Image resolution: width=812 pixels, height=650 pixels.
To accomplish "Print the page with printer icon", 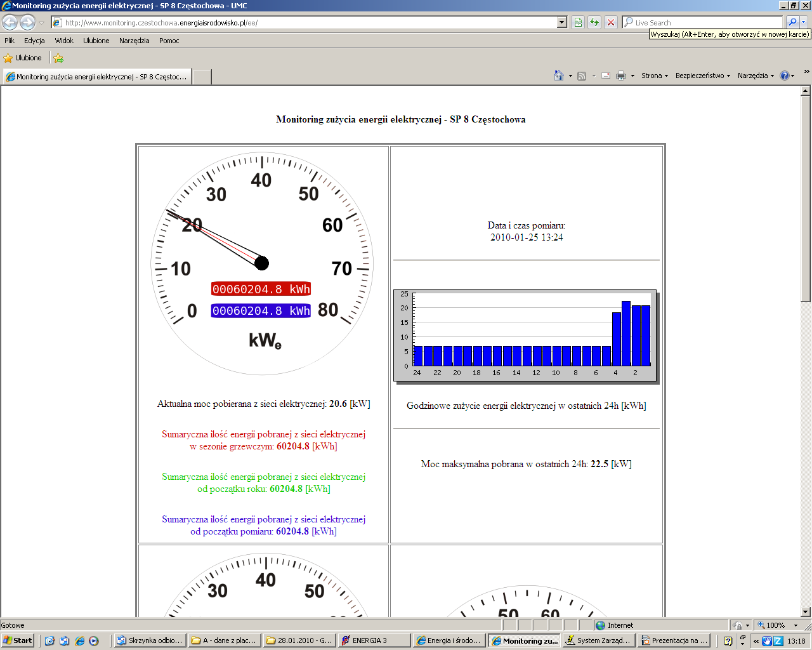I will tap(621, 76).
